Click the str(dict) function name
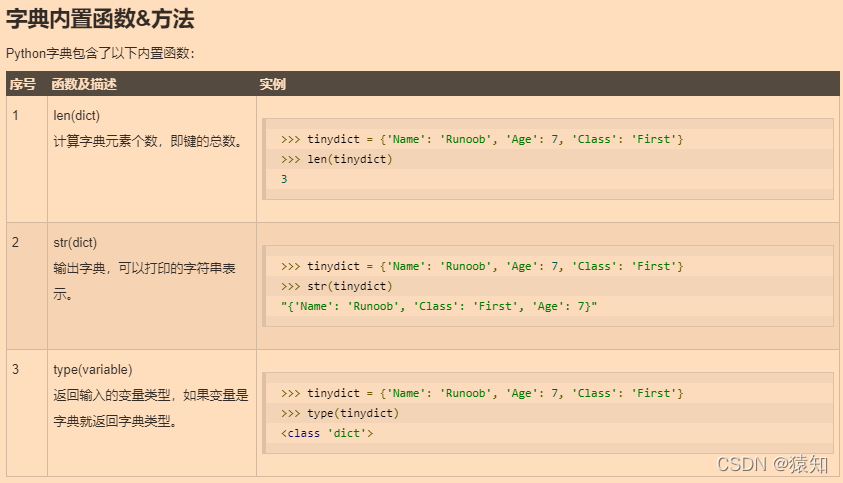Viewport: 843px width, 483px height. [x=75, y=243]
